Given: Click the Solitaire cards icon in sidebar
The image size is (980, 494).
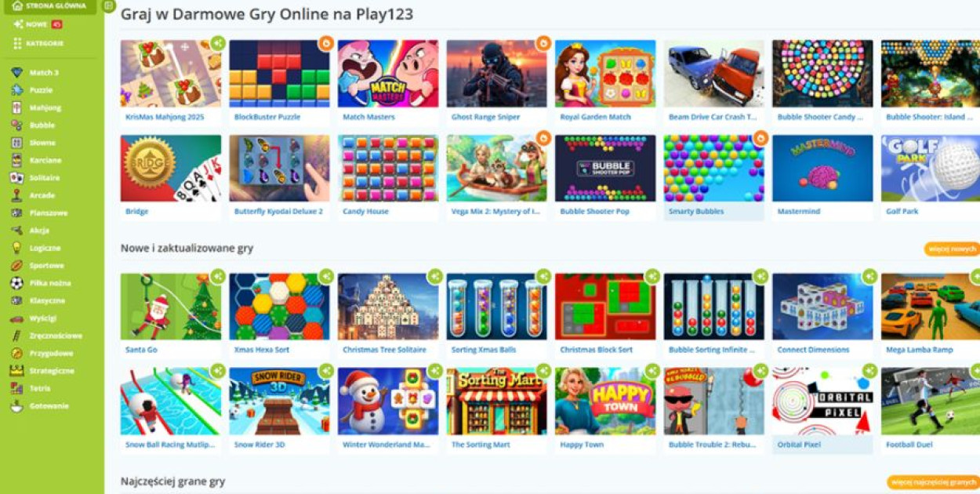Looking at the screenshot, I should point(16,178).
